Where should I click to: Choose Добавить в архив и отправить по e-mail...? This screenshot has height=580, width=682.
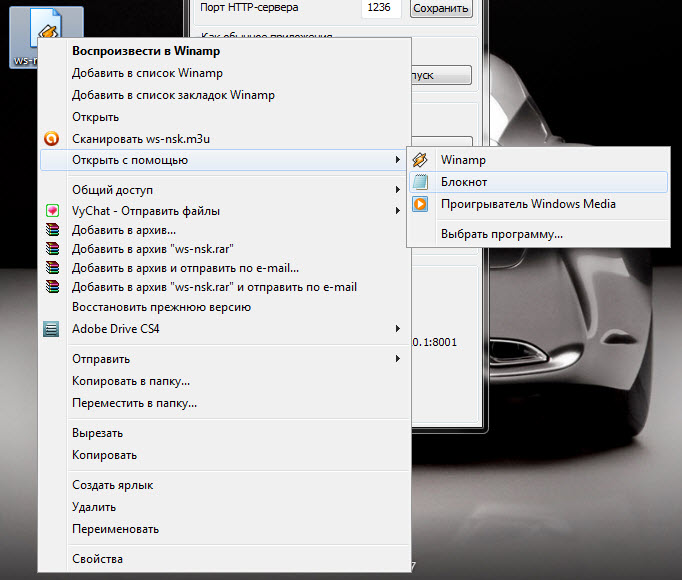[x=225, y=268]
